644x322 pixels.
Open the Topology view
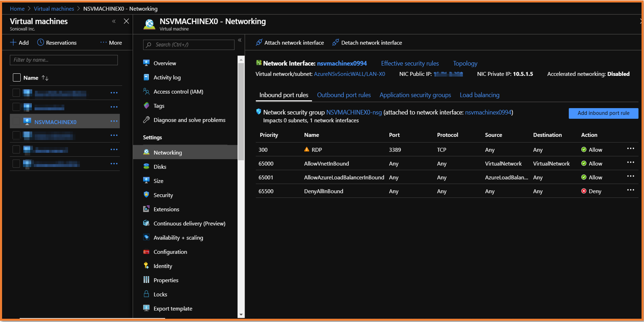point(465,63)
